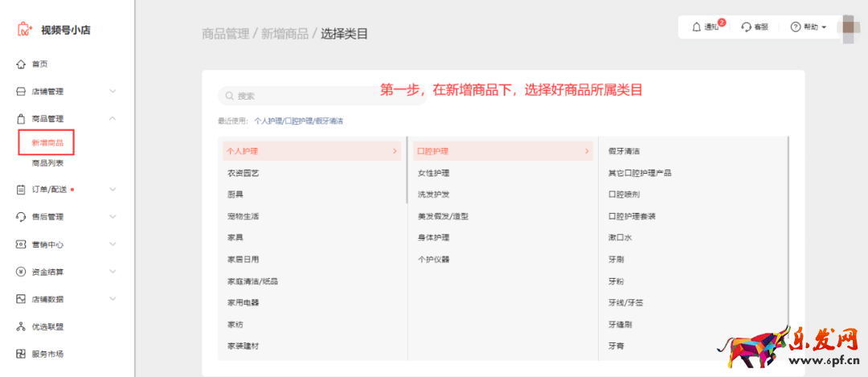The height and width of the screenshot is (377, 868).
Task: Click the after-sales headset icon
Action: (x=21, y=217)
